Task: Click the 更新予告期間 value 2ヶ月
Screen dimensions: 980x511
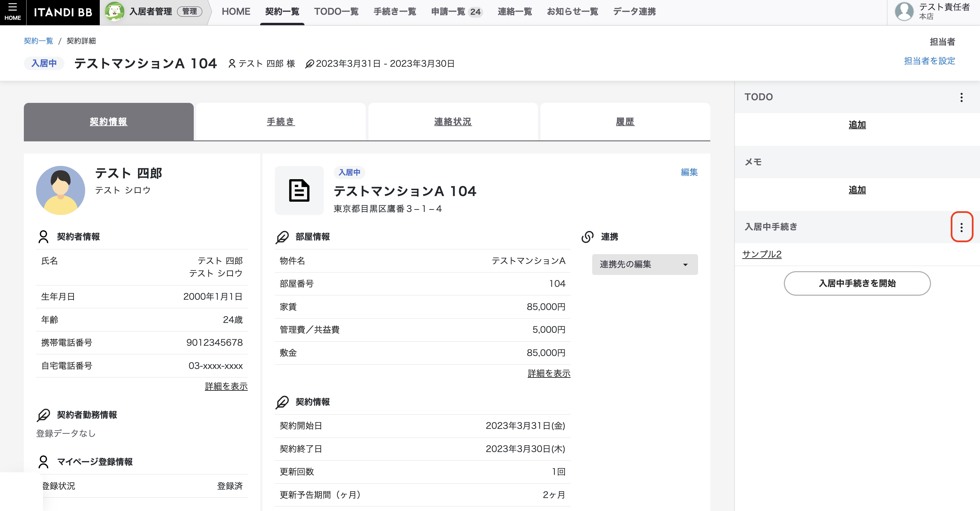Action: coord(554,495)
